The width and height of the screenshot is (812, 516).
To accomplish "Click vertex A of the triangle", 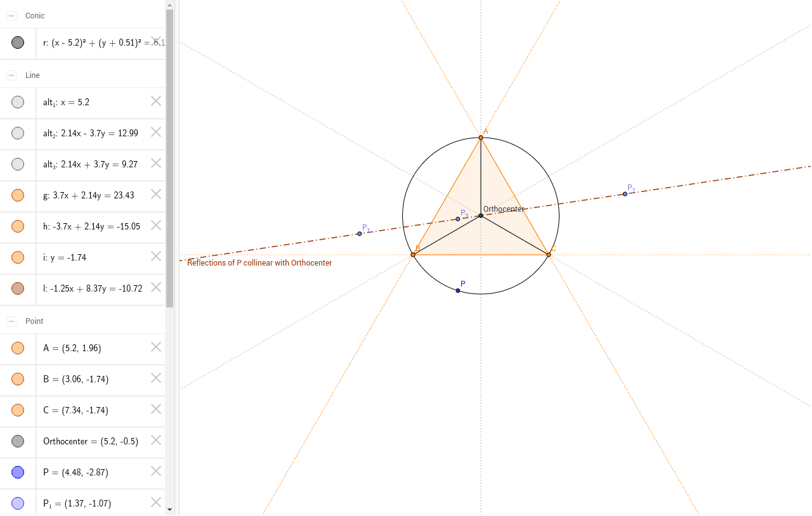I will (481, 138).
